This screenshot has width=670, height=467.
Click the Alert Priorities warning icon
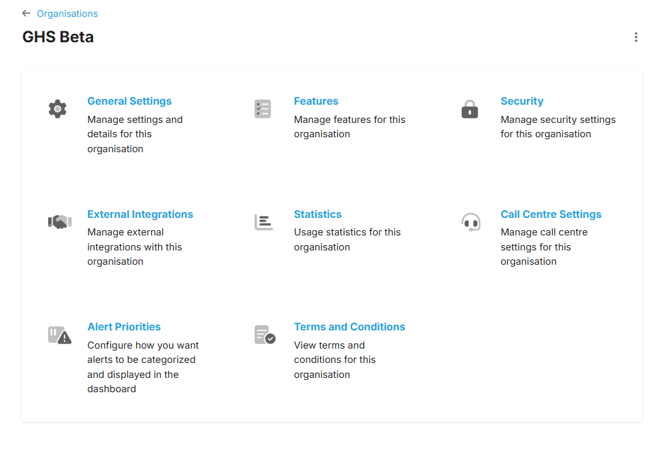coord(59,335)
